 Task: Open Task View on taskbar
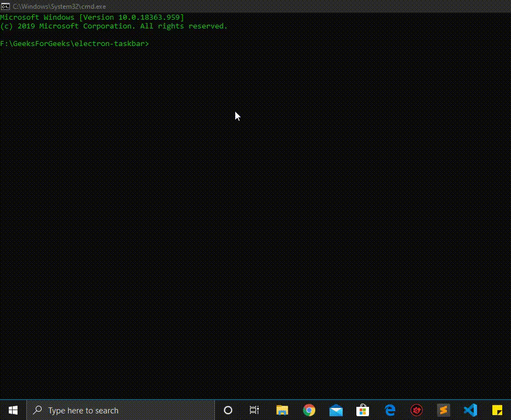click(x=254, y=410)
